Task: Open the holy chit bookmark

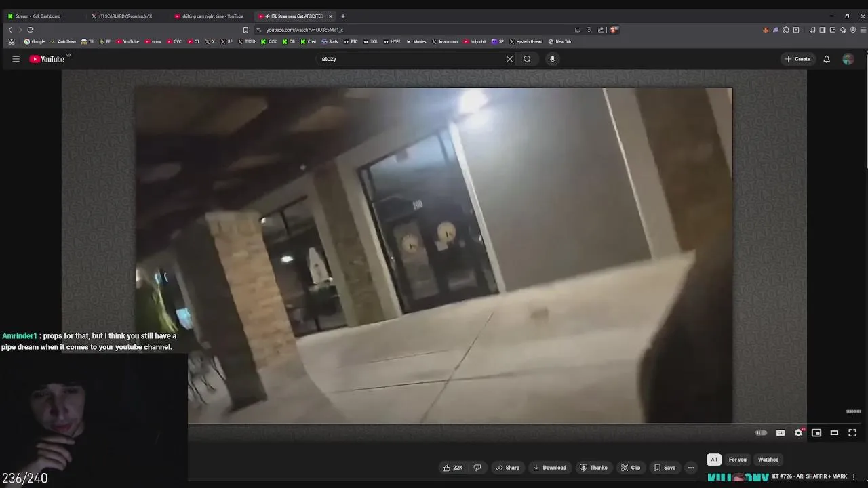Action: coord(475,41)
